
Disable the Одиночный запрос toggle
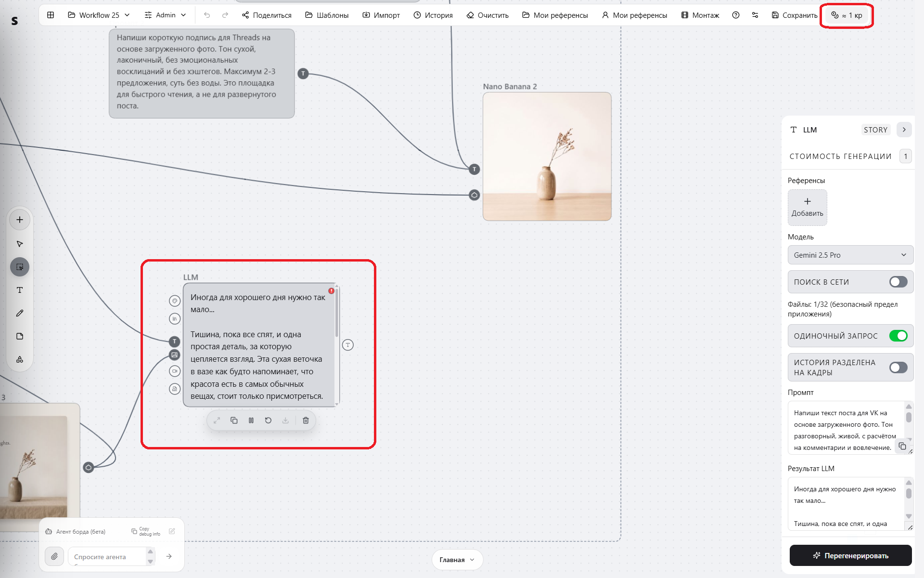pos(898,336)
